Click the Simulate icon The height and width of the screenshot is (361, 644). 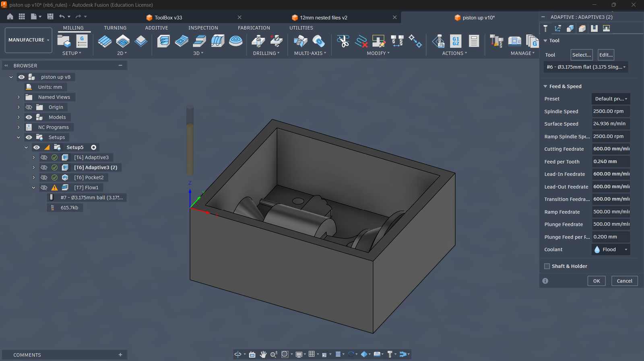click(x=438, y=41)
